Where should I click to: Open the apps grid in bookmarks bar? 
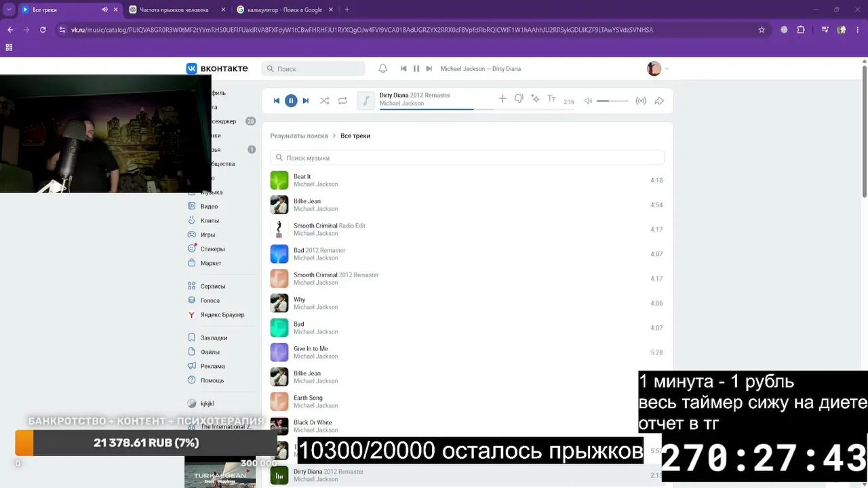(x=9, y=47)
